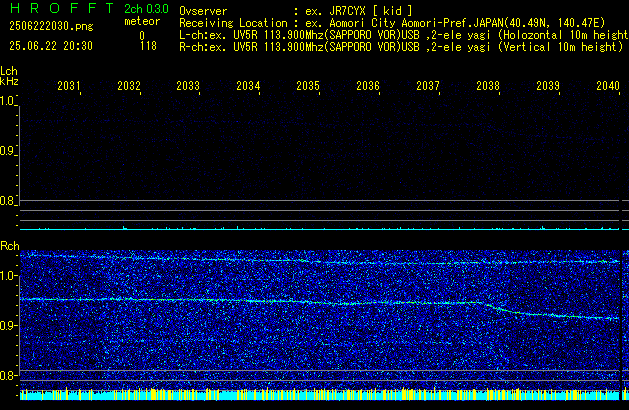The image size is (629, 410).
Task: Click the Rch 0.8 kHz tick label
Action: click(x=8, y=375)
